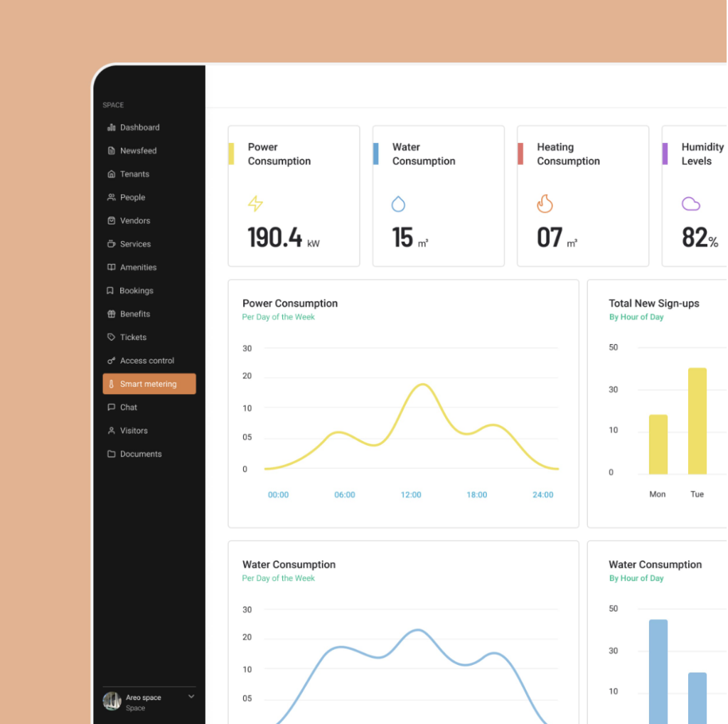The height and width of the screenshot is (724, 728).
Task: Open Documents in the sidebar
Action: click(x=149, y=454)
